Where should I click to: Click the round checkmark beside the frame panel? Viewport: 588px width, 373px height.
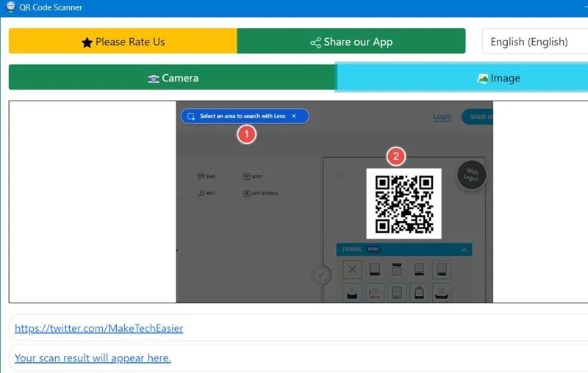click(321, 275)
